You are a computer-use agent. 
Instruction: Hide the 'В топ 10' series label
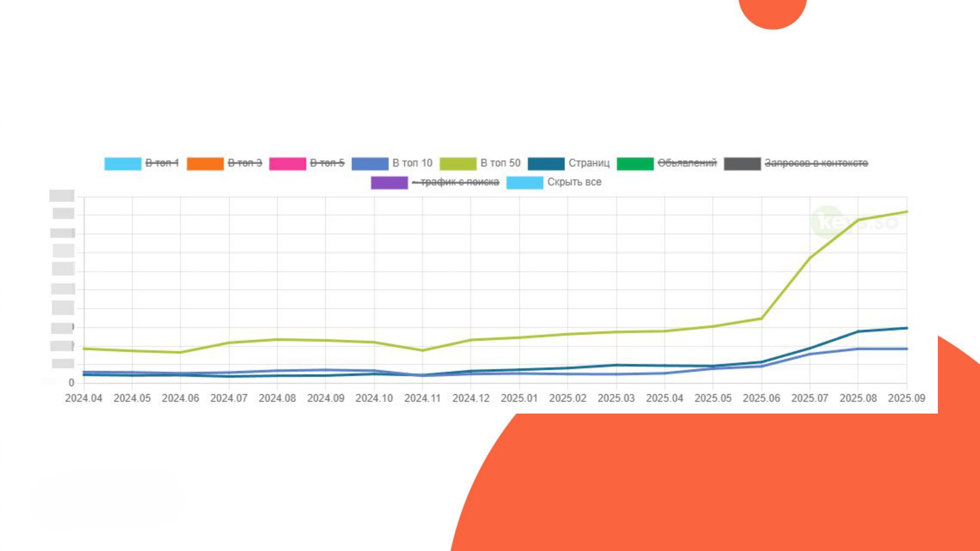(412, 163)
